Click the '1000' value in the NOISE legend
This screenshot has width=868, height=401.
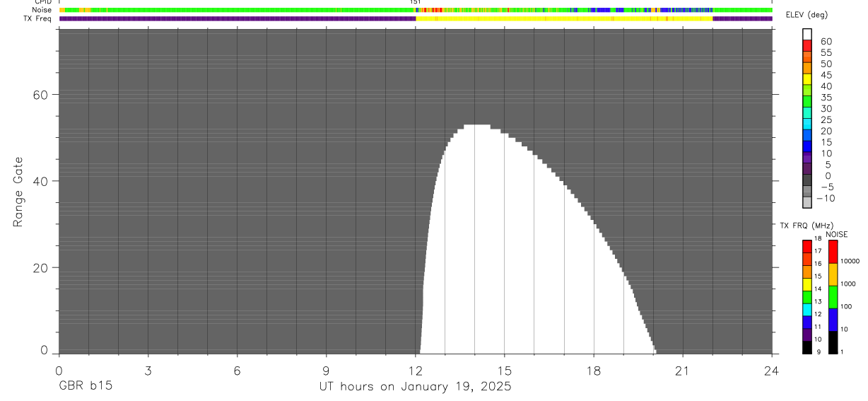[848, 284]
